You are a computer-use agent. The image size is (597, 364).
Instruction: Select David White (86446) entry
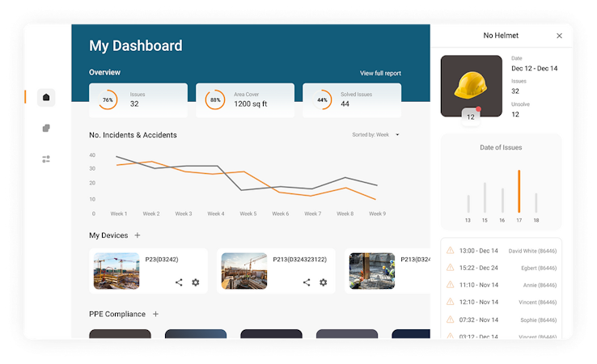coord(532,251)
